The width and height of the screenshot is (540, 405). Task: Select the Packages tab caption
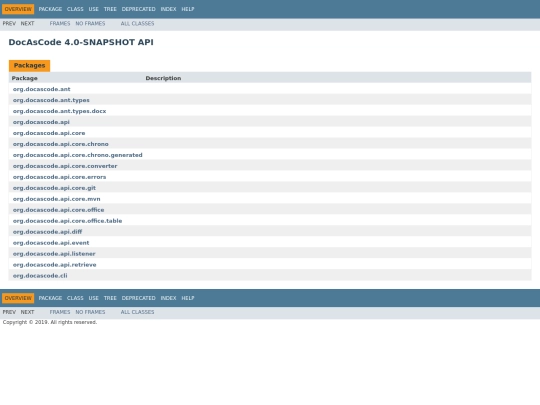click(x=30, y=65)
